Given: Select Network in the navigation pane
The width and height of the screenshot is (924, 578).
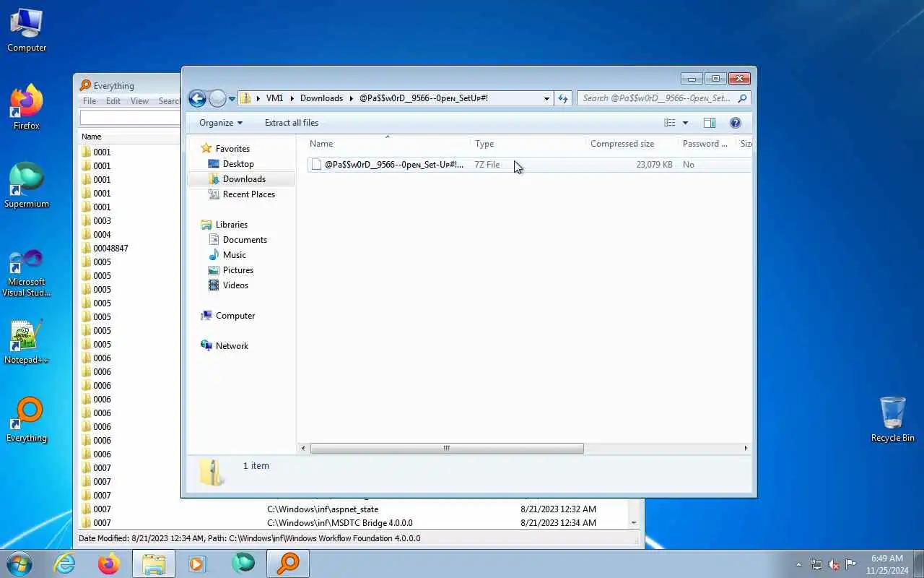Looking at the screenshot, I should coord(232,346).
